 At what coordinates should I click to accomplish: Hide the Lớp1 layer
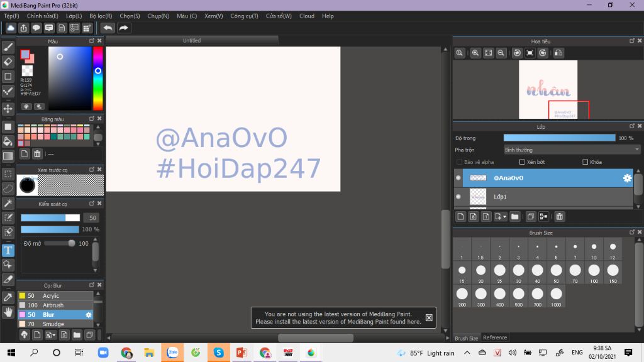pyautogui.click(x=458, y=197)
